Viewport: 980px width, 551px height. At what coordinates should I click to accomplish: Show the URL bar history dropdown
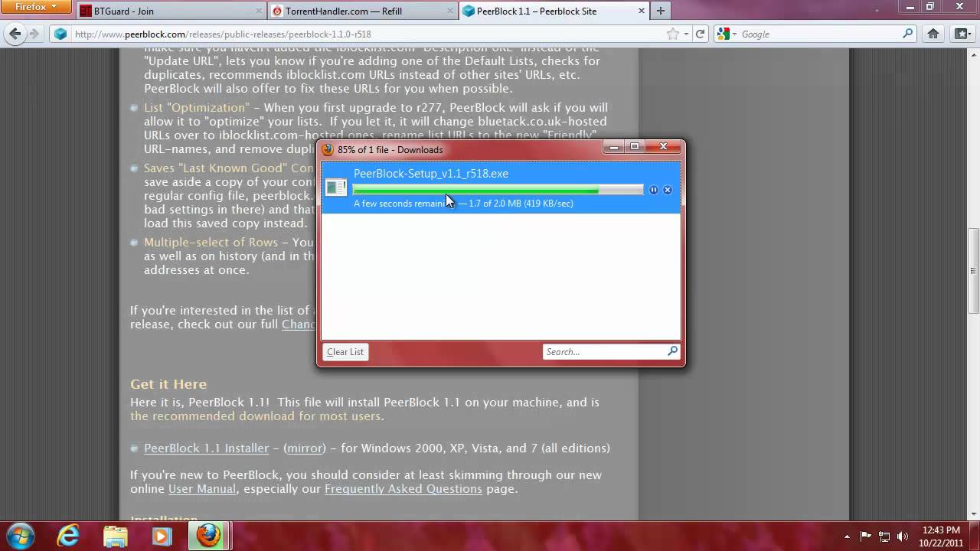click(686, 34)
